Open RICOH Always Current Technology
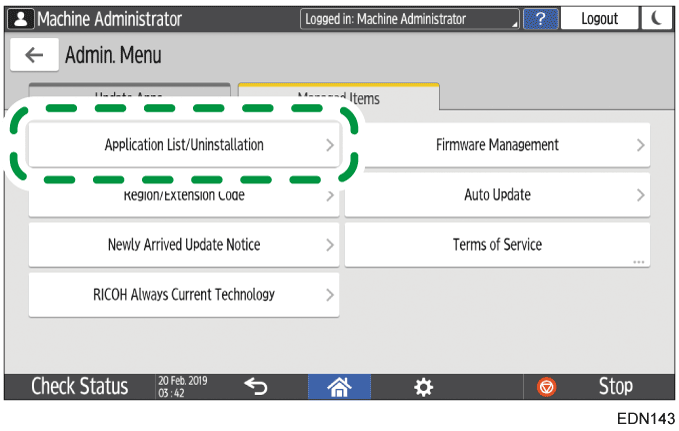This screenshot has width=679, height=431. (x=184, y=294)
